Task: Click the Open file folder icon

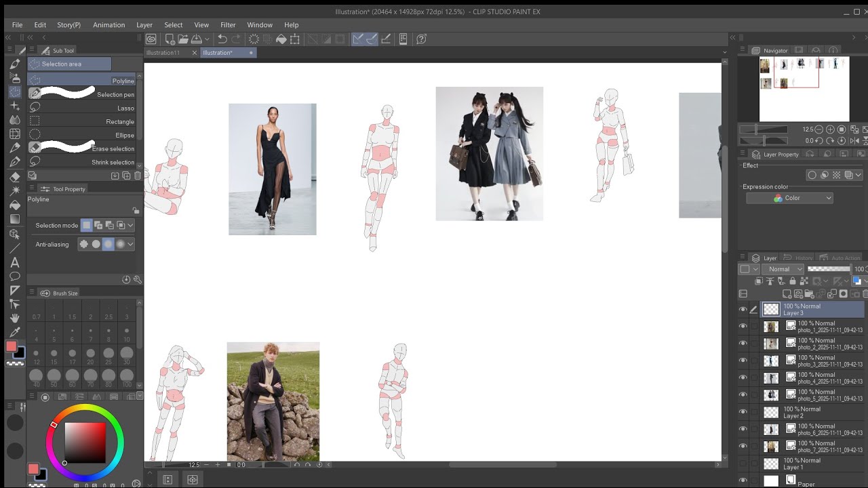Action: 183,39
